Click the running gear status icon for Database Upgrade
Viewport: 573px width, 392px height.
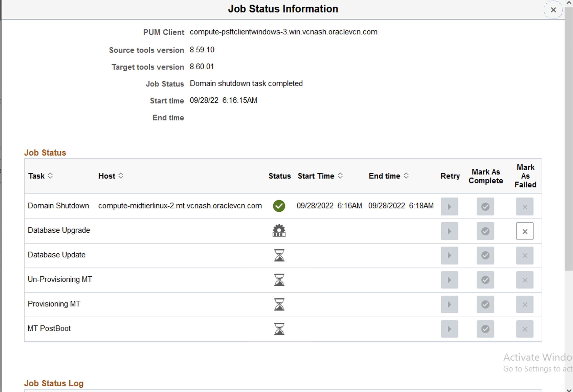[x=279, y=231]
